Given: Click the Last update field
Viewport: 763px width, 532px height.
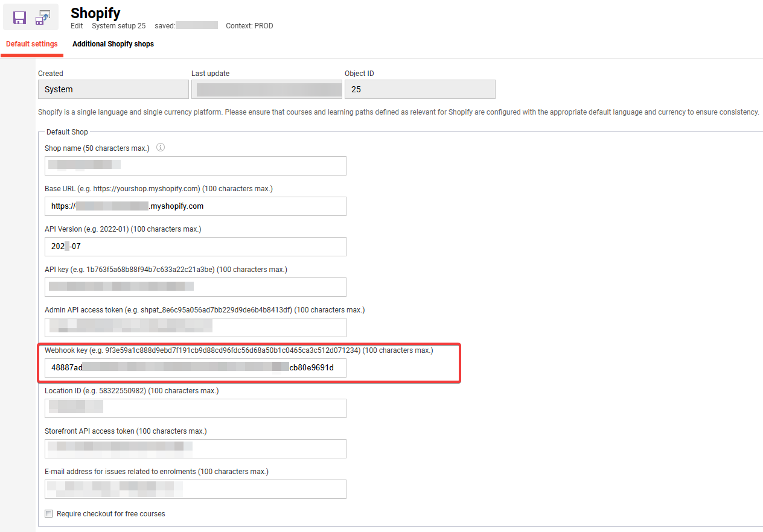Looking at the screenshot, I should [267, 89].
